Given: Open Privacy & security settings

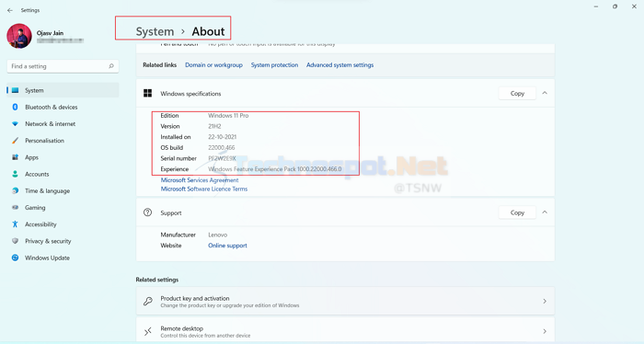Looking at the screenshot, I should pos(63,241).
